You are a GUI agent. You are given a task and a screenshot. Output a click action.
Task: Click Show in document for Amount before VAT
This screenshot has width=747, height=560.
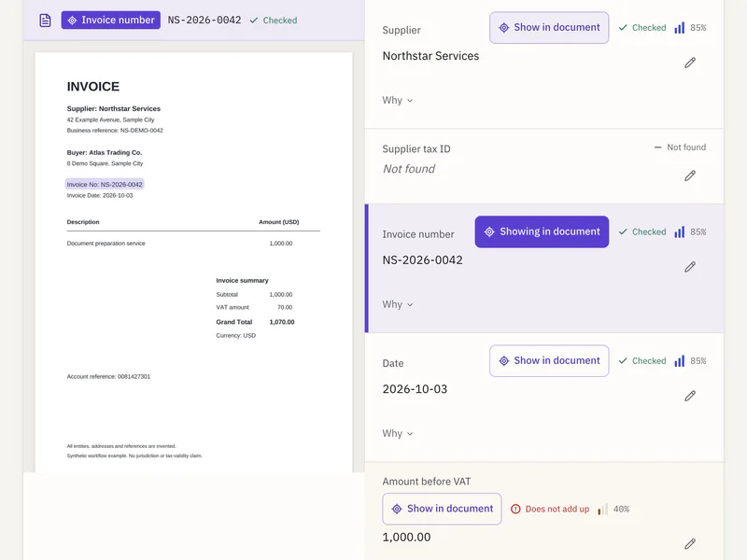pos(442,509)
